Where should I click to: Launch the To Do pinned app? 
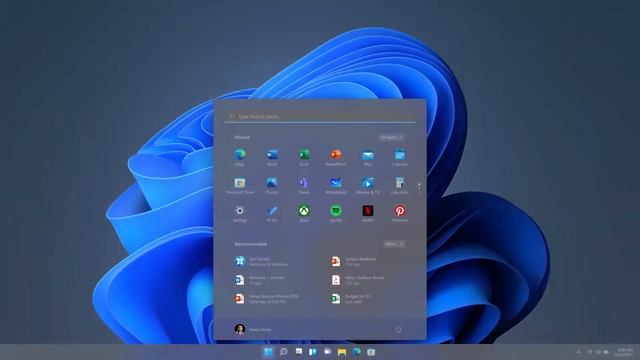tap(272, 213)
